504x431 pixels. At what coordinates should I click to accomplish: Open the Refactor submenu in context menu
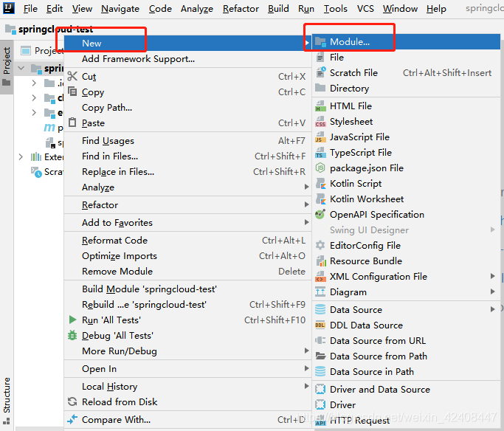tap(187, 204)
